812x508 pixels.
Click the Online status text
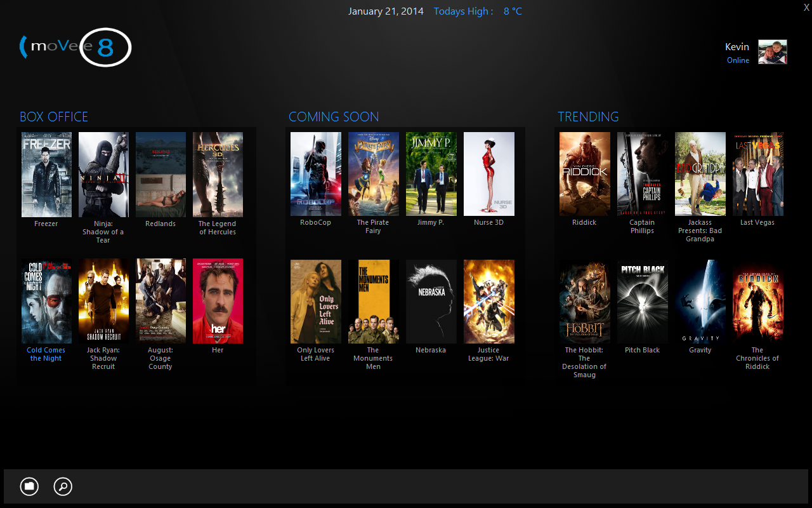(738, 60)
